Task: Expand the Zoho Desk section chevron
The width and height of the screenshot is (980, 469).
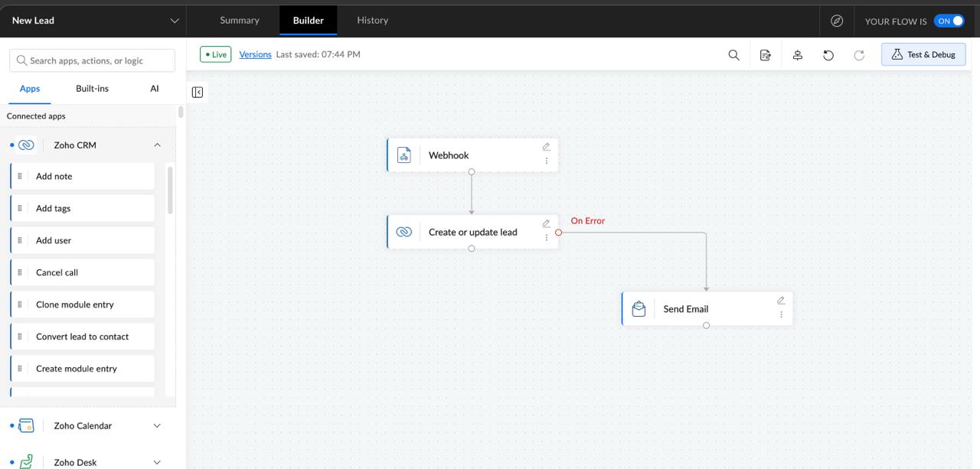Action: click(x=157, y=462)
